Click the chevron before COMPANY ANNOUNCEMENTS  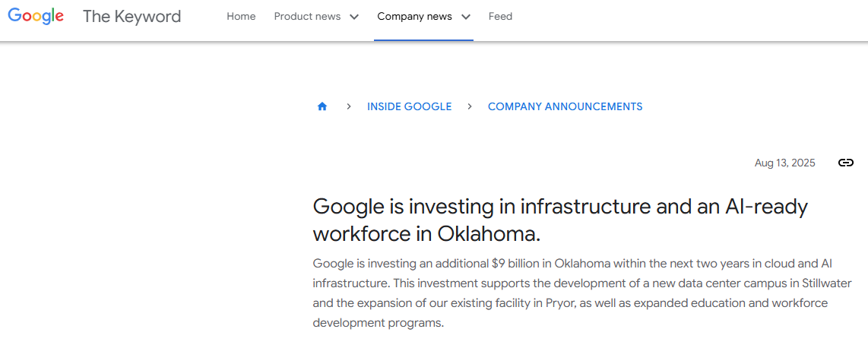(470, 107)
